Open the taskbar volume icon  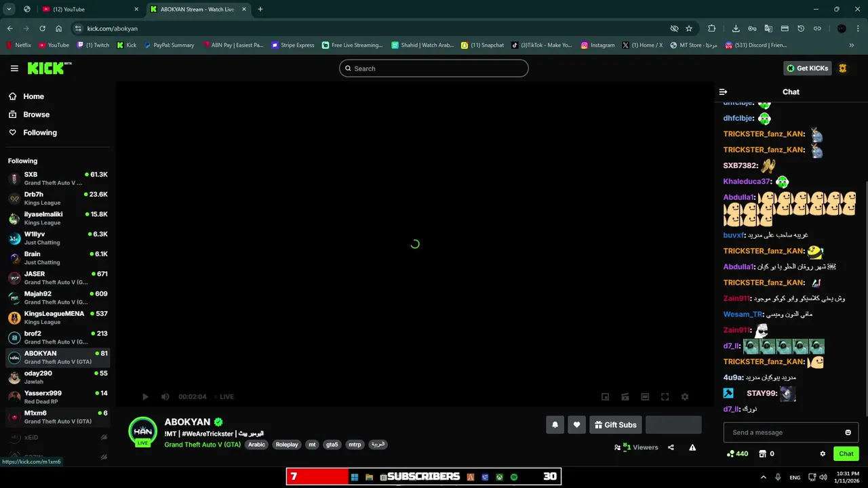pos(823,477)
